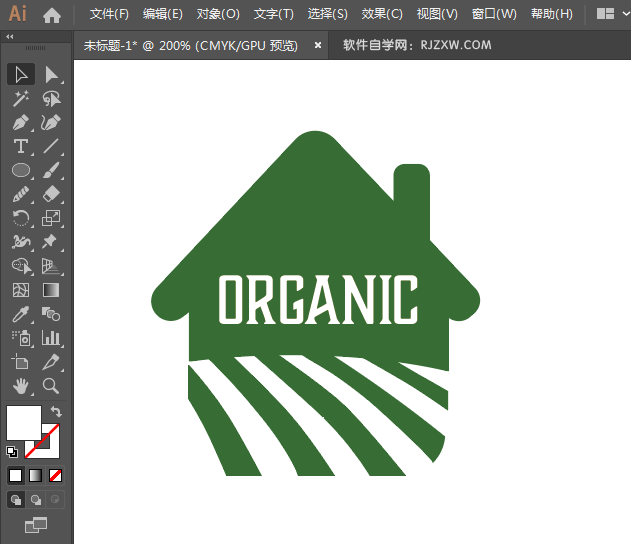Viewport: 631px width, 544px height.
Task: Select the Magic Wand tool
Action: (x=20, y=98)
